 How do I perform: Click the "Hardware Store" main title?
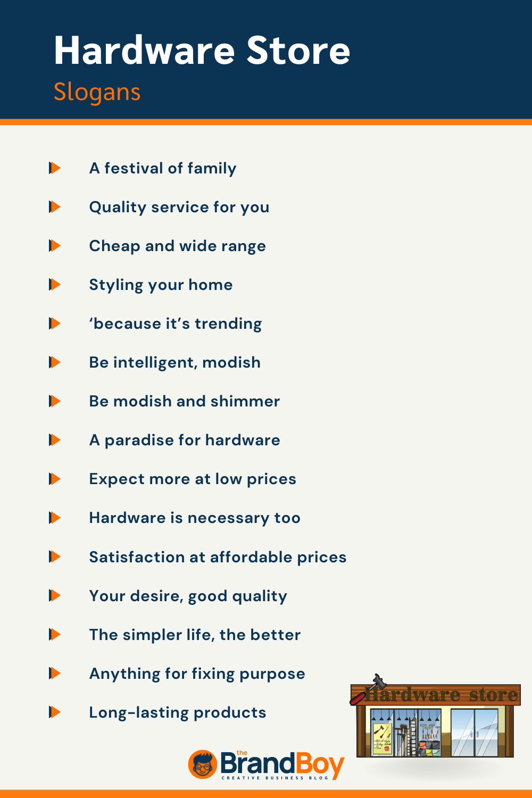[x=202, y=51]
